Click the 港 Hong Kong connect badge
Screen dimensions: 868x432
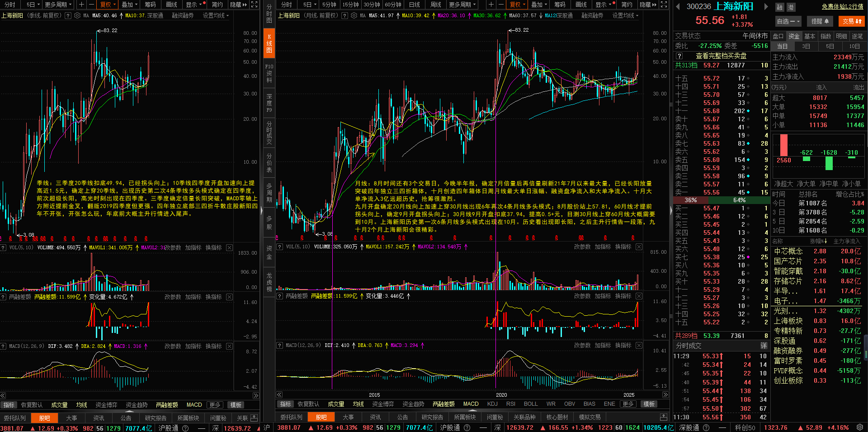pos(791,7)
